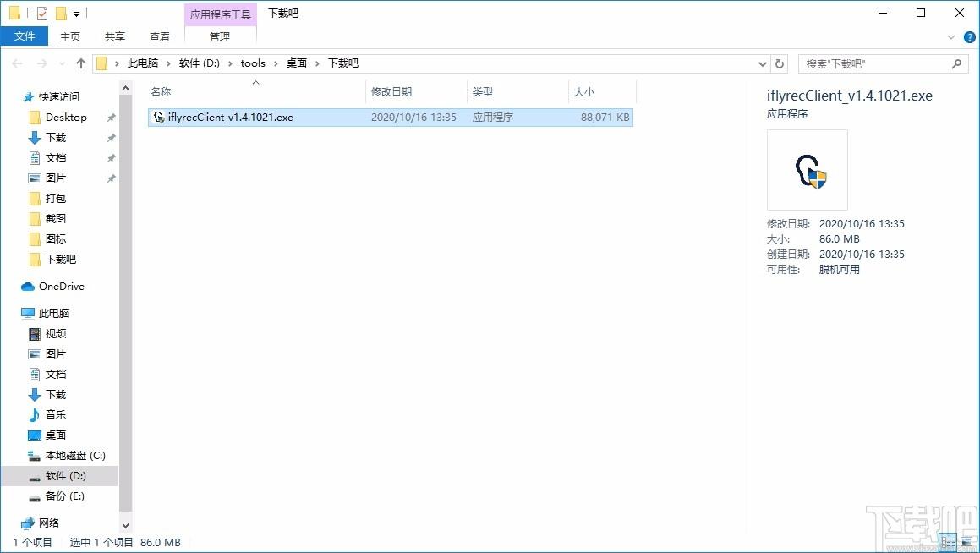
Task: Click the OneDrive cloud icon
Action: [28, 287]
